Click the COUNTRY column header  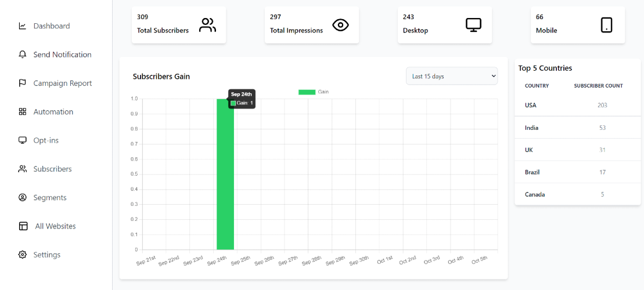(x=537, y=86)
